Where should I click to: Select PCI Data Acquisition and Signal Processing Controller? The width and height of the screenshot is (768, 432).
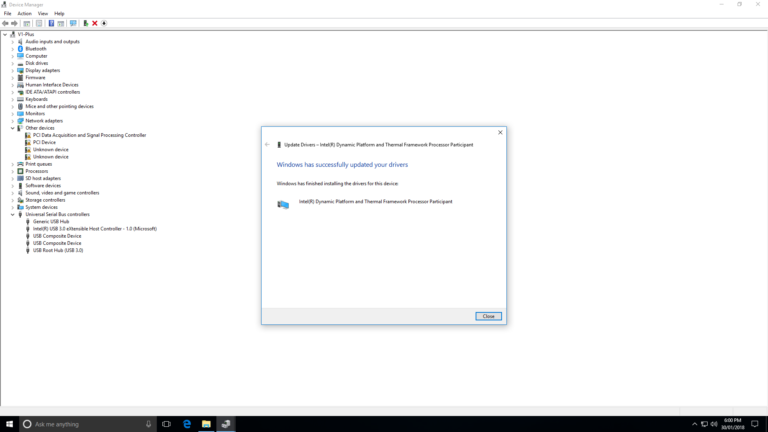click(90, 135)
